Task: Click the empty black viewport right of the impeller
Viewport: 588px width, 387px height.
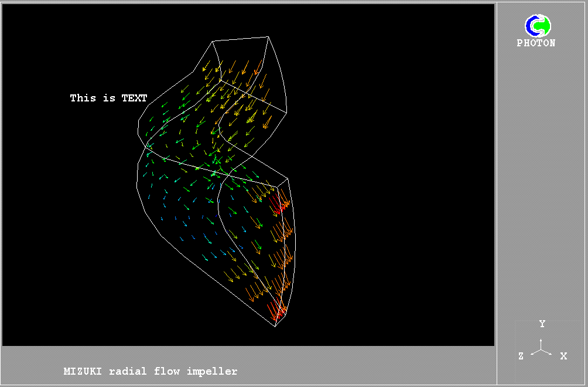Action: click(x=398, y=176)
